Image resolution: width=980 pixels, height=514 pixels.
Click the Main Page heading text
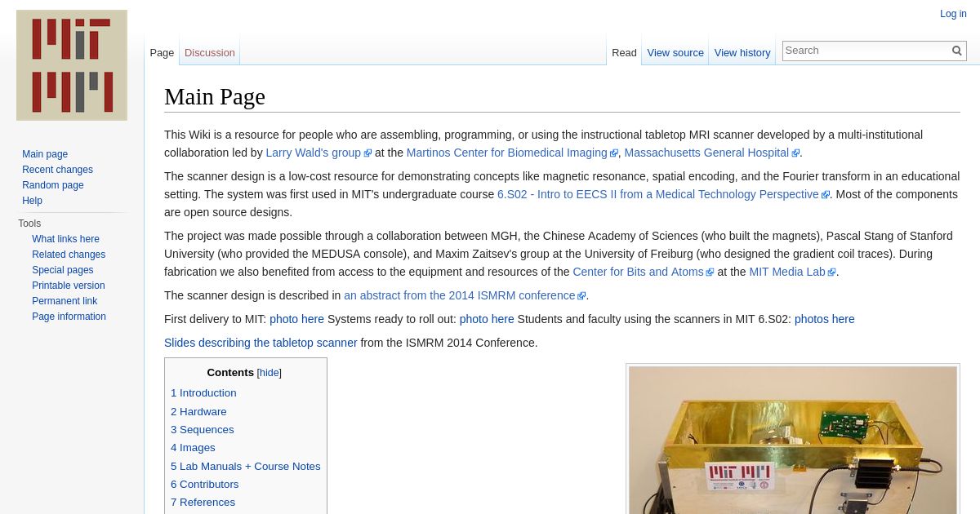click(x=215, y=97)
